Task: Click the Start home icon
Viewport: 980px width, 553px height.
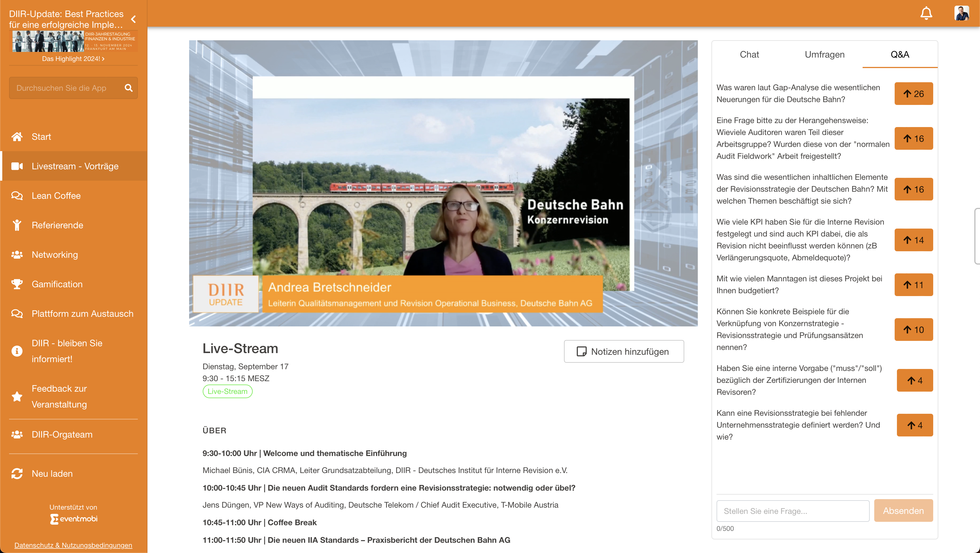Action: [x=17, y=137]
